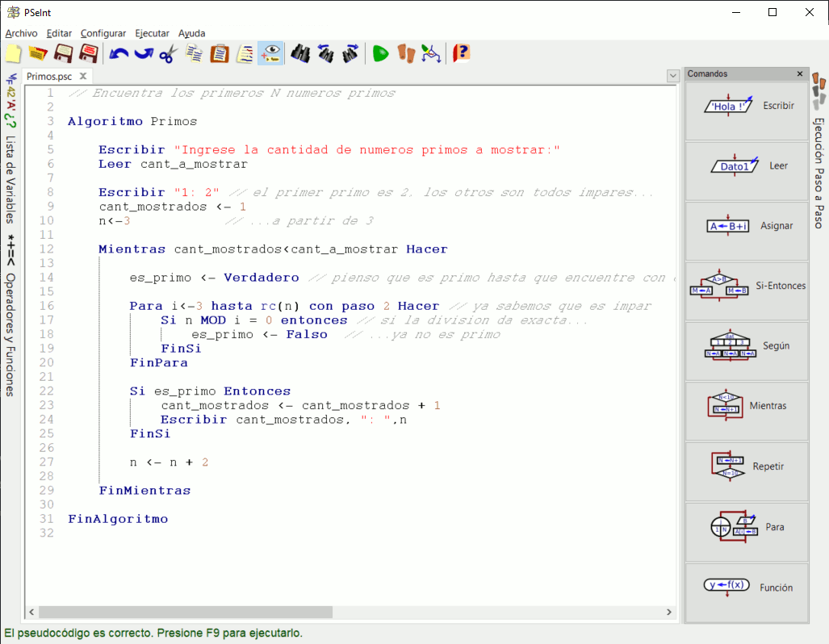Undo the last edit with the undo arrow
Screen dimensions: 829x644
(x=119, y=53)
